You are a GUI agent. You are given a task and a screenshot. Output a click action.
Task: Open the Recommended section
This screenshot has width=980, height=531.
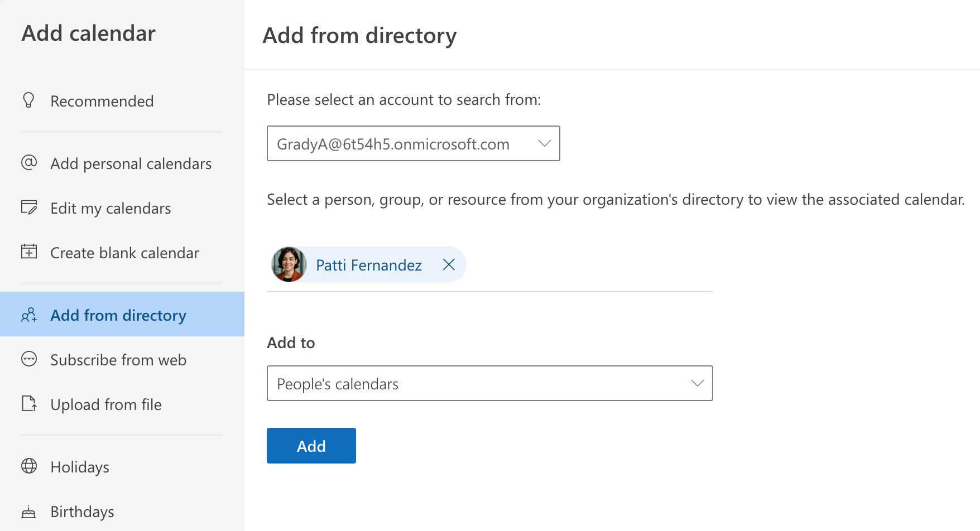102,101
